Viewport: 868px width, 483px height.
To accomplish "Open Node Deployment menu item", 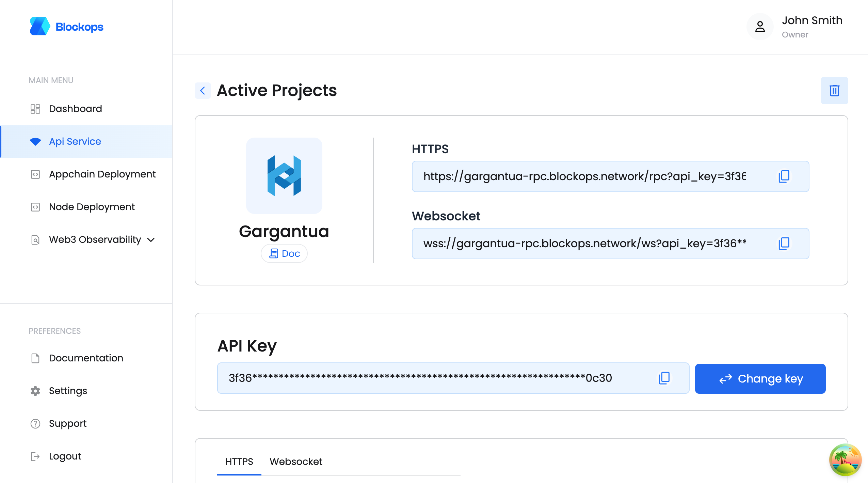I will (x=92, y=207).
